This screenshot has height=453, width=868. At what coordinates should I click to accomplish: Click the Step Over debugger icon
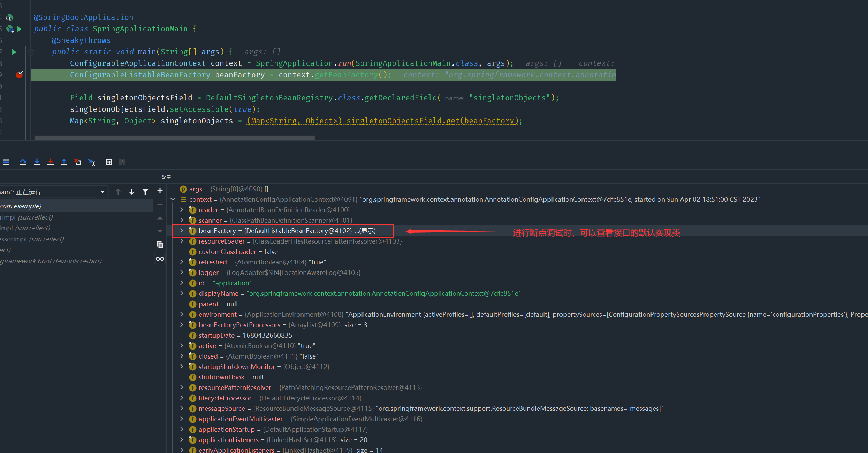(x=23, y=162)
